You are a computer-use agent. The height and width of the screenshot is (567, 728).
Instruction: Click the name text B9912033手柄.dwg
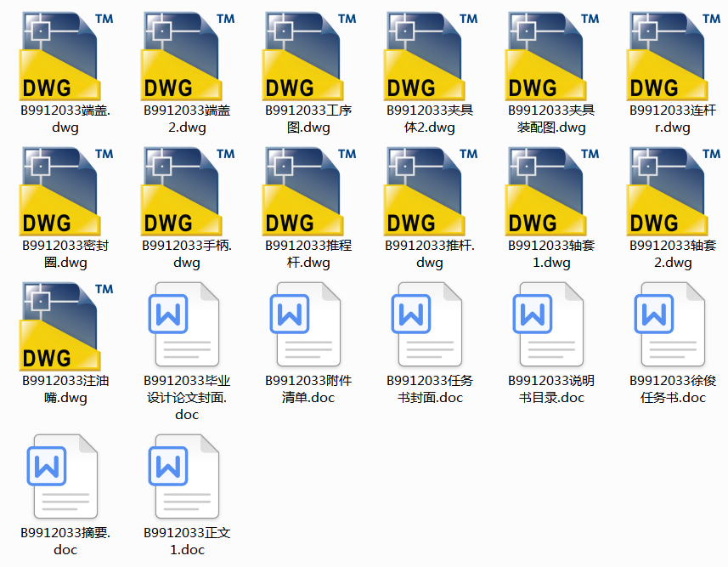187,254
